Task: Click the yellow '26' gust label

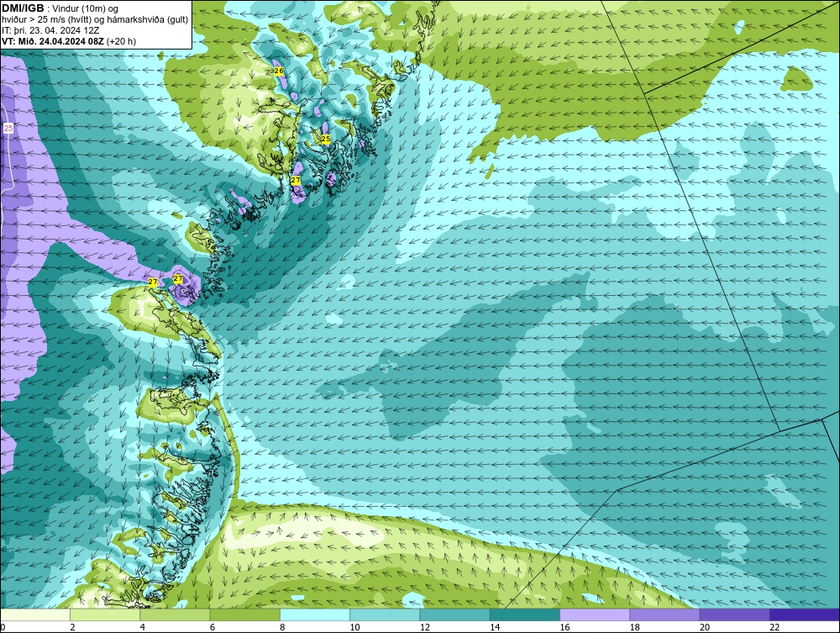Action: [279, 71]
